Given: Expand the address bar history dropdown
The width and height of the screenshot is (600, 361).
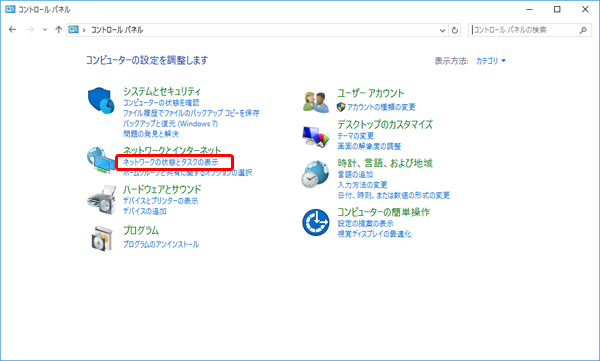Looking at the screenshot, I should coord(443,30).
